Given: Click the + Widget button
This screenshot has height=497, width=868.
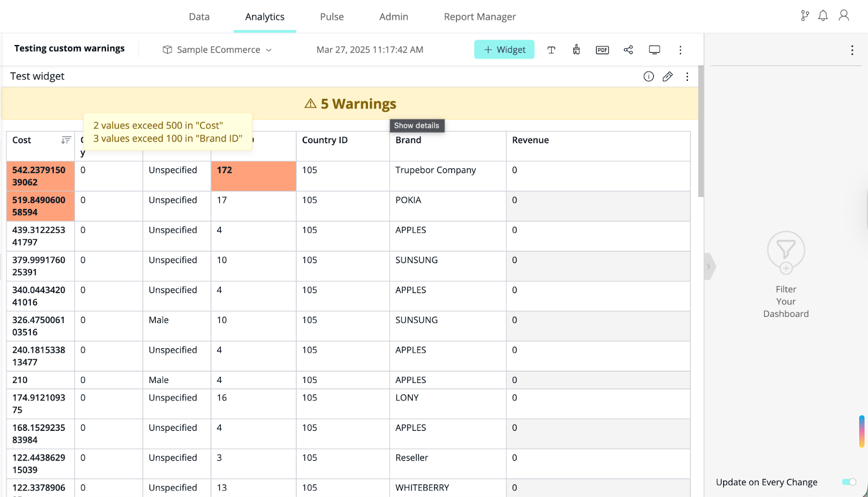Looking at the screenshot, I should (504, 49).
